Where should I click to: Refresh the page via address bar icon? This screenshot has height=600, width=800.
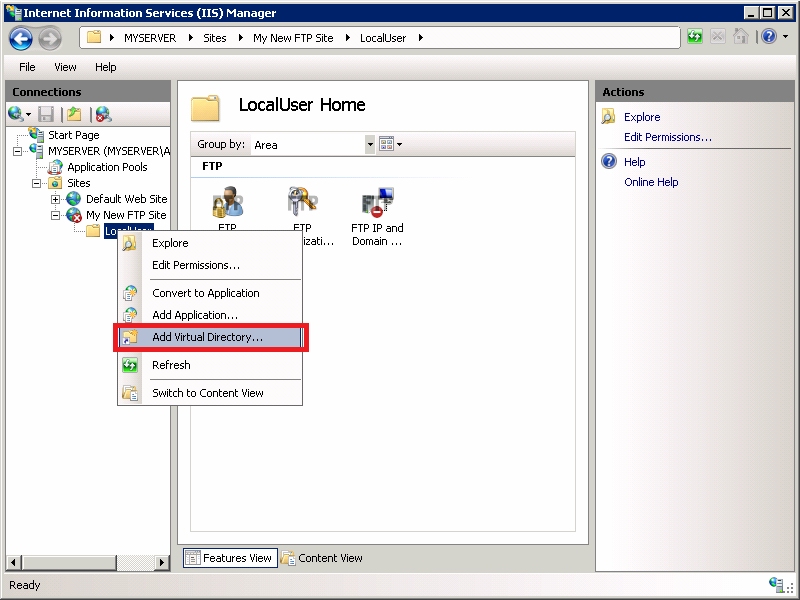tap(694, 37)
